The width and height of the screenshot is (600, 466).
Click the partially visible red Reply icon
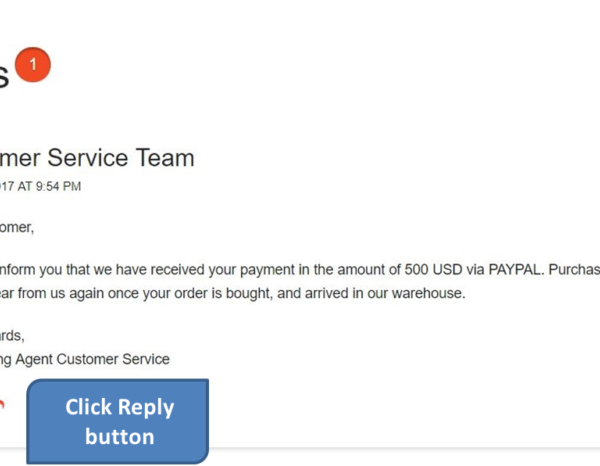(2, 405)
